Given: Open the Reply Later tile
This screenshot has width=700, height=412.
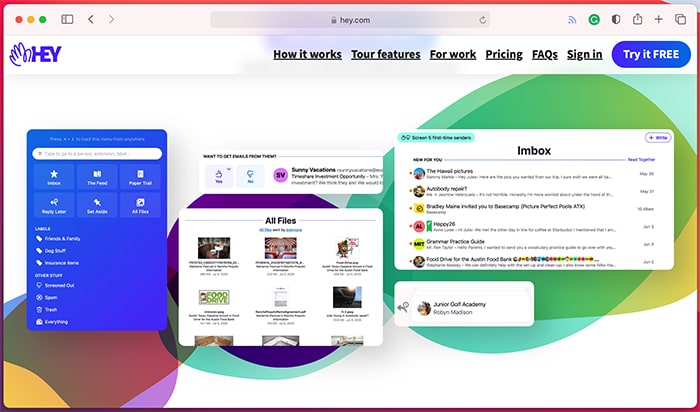Looking at the screenshot, I should click(x=54, y=205).
